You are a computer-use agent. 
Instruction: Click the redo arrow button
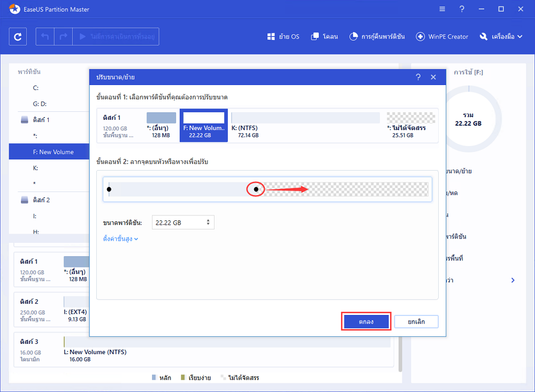(x=64, y=36)
